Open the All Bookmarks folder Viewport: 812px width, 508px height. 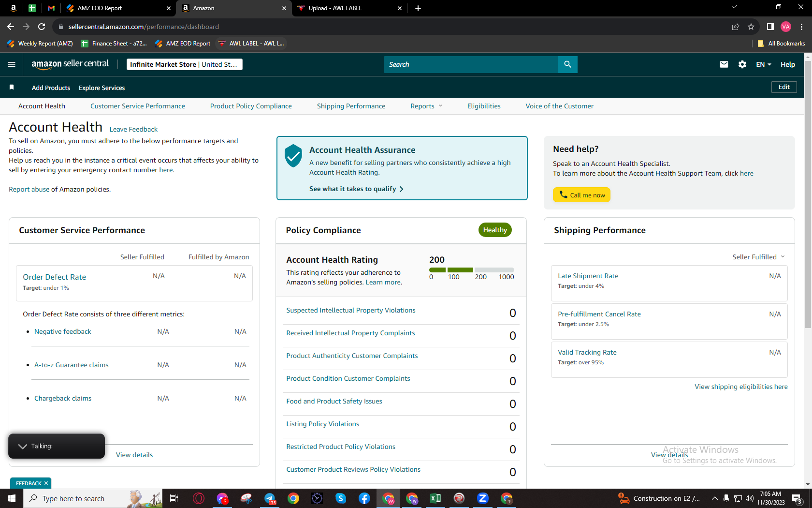[x=781, y=44]
